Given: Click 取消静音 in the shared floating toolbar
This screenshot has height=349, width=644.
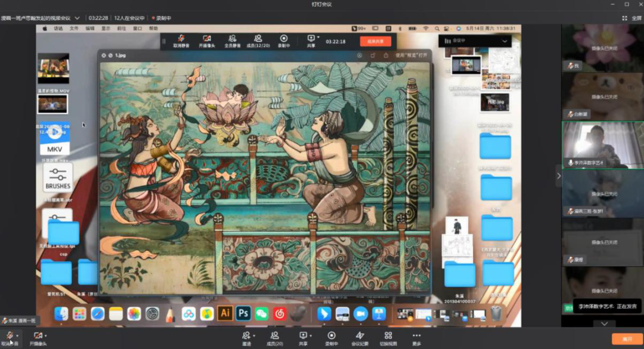Looking at the screenshot, I should tap(181, 42).
